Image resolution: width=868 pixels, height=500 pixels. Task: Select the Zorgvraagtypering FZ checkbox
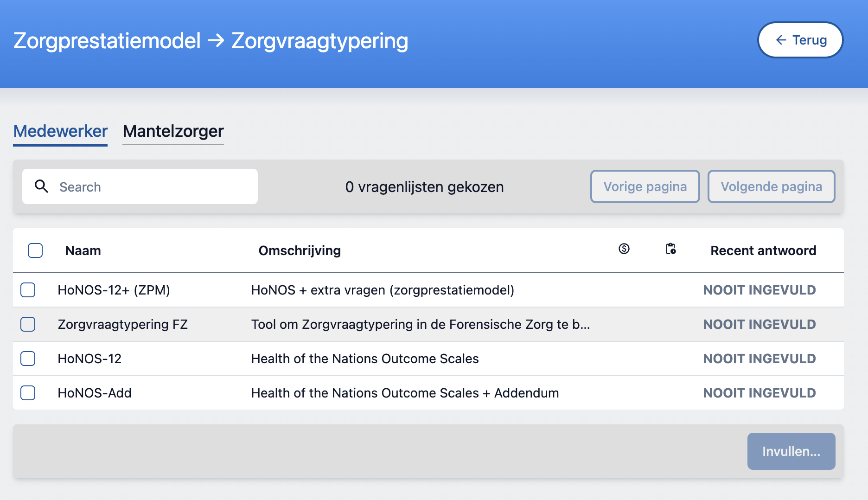pyautogui.click(x=28, y=324)
